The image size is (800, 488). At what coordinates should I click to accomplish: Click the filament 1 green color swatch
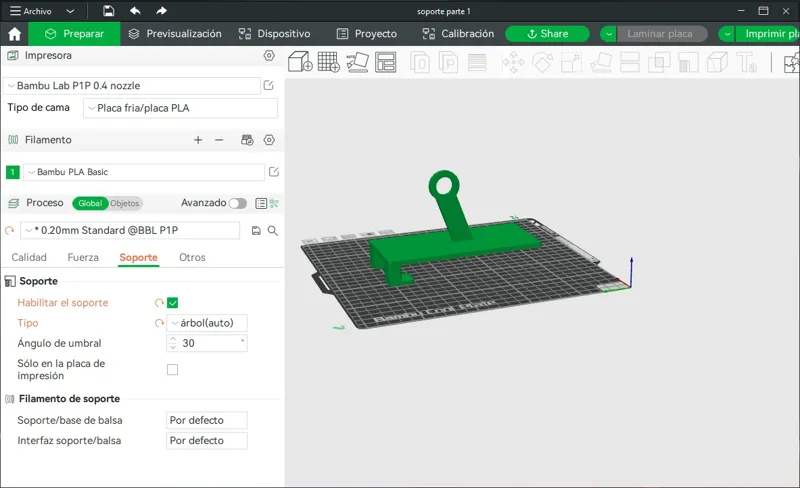click(x=13, y=172)
